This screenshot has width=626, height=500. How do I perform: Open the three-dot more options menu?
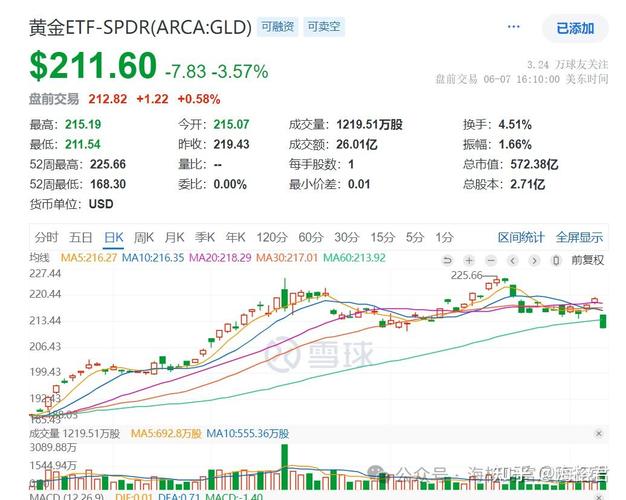point(513,27)
